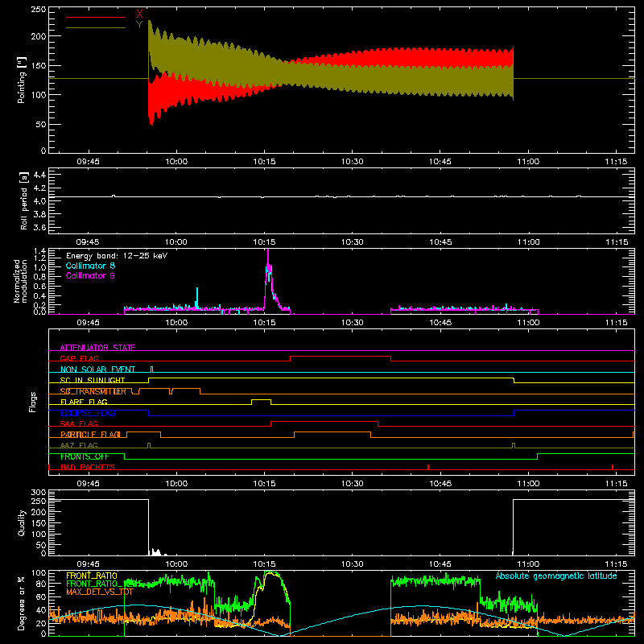Click the cyan 'Collimator 8' legend entry

coord(90,266)
